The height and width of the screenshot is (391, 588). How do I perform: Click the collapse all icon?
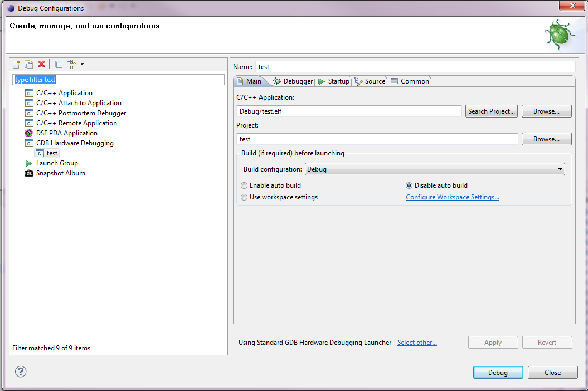click(x=59, y=65)
